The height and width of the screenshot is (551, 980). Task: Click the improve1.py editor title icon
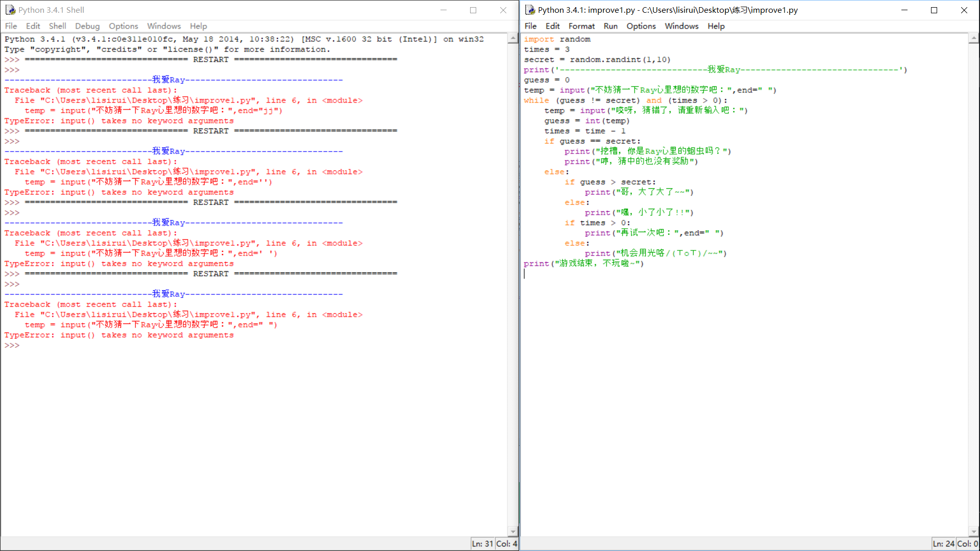530,10
